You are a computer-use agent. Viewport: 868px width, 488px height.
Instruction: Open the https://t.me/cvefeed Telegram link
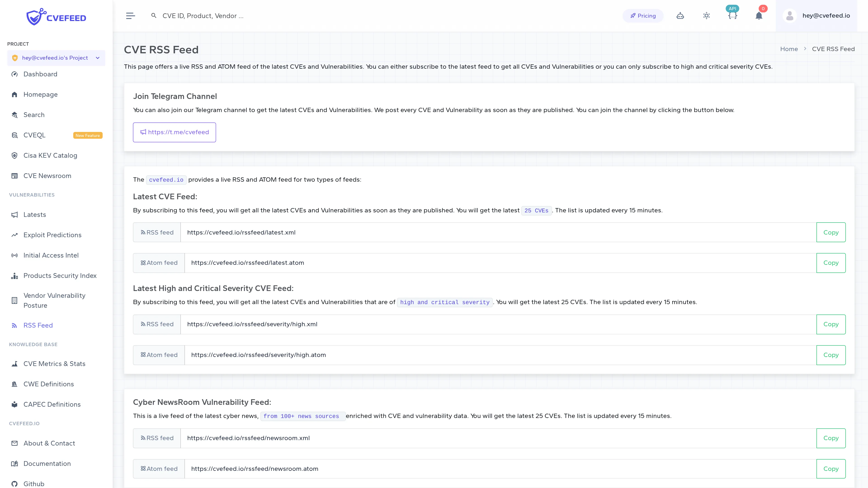tap(175, 132)
